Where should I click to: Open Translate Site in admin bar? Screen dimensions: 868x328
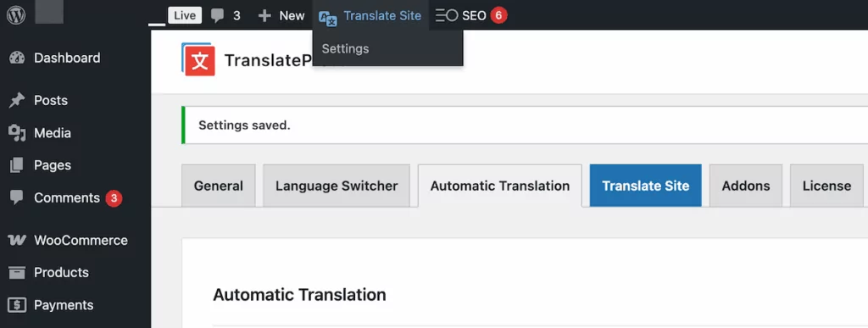pos(370,15)
